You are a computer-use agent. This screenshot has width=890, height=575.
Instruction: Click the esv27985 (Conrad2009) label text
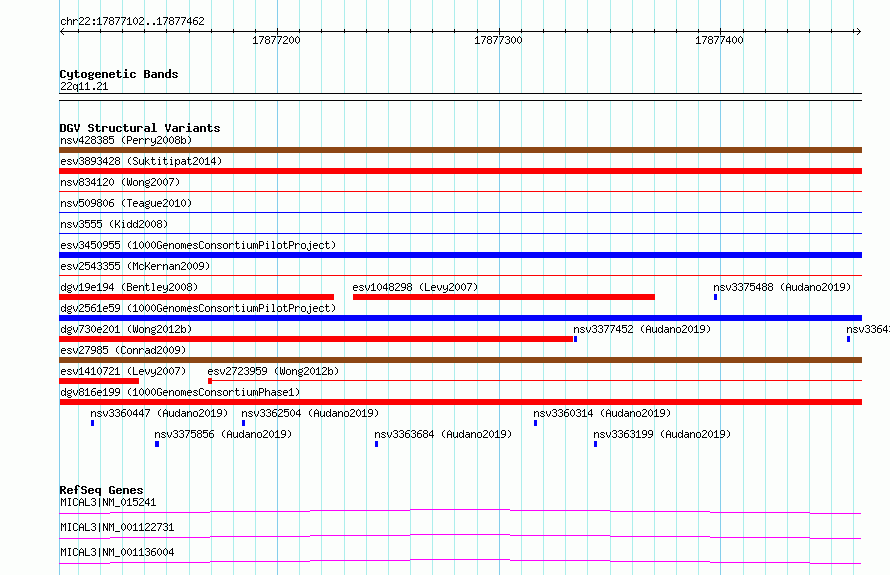point(123,350)
